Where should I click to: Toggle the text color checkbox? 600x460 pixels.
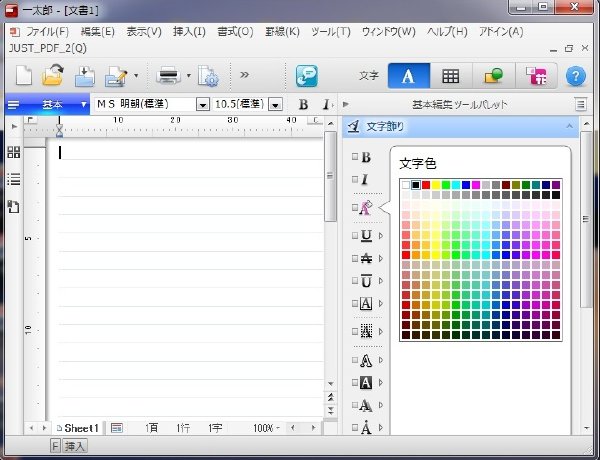pos(355,207)
